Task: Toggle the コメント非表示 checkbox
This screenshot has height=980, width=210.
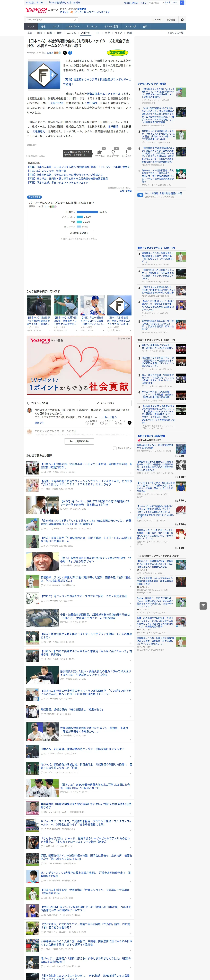Action: 115,448
